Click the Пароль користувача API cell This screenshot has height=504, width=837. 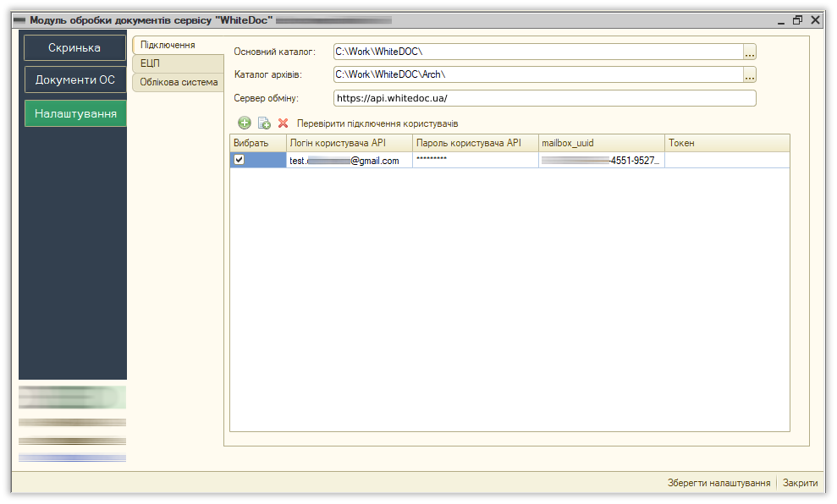[475, 160]
